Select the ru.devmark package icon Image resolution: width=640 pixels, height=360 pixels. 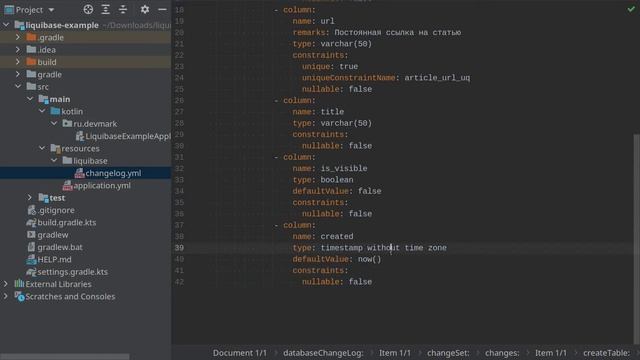[x=67, y=123]
